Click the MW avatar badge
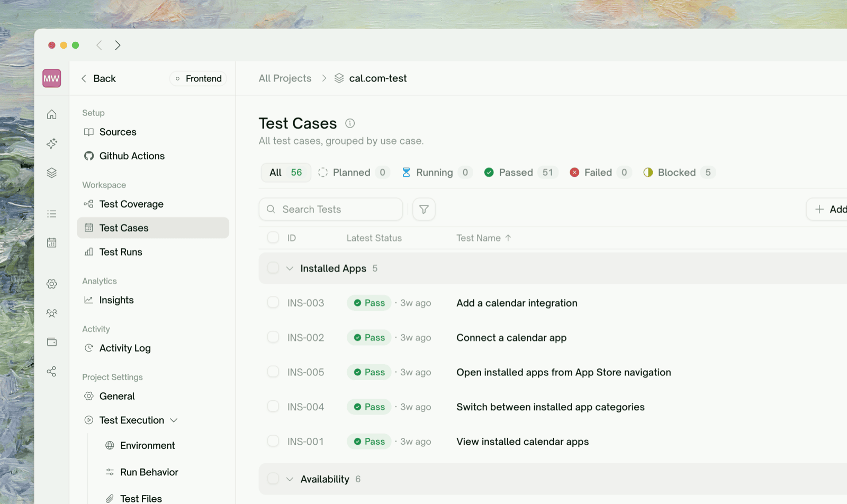Viewport: 847px width, 504px height. click(x=51, y=78)
